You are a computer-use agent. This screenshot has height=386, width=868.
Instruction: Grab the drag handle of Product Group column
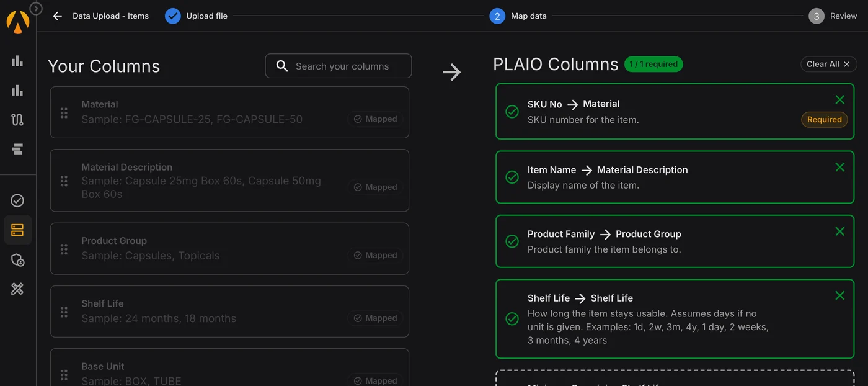pyautogui.click(x=64, y=249)
